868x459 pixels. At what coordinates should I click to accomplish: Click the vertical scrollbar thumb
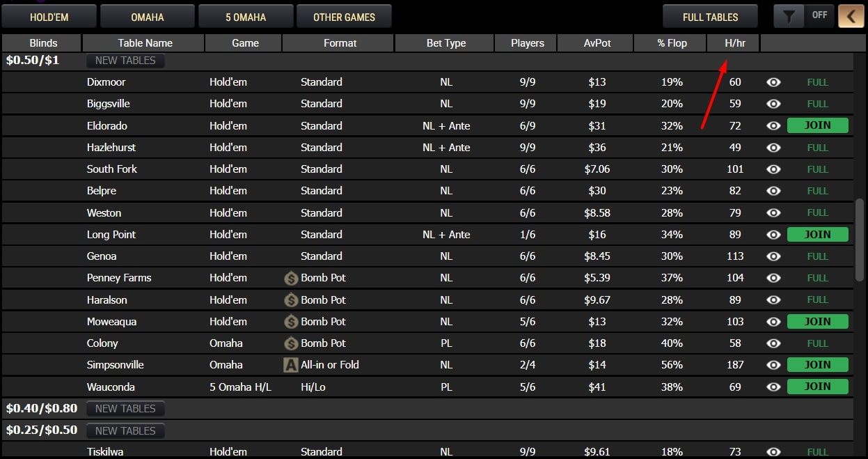coord(860,240)
